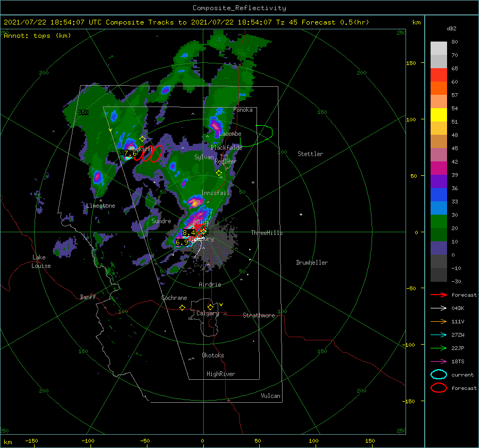Click the Stettler label
Image resolution: width=479 pixels, height=448 pixels.
click(310, 154)
